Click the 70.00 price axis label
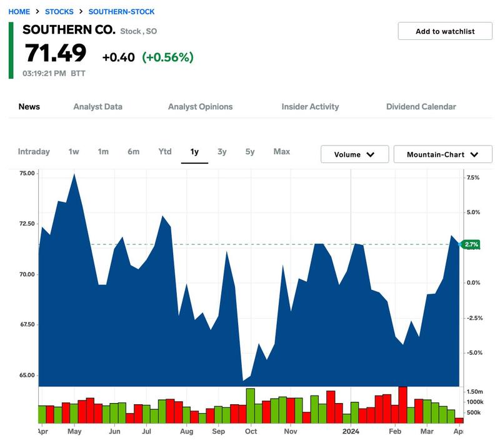This screenshot has width=500, height=448. (27, 274)
